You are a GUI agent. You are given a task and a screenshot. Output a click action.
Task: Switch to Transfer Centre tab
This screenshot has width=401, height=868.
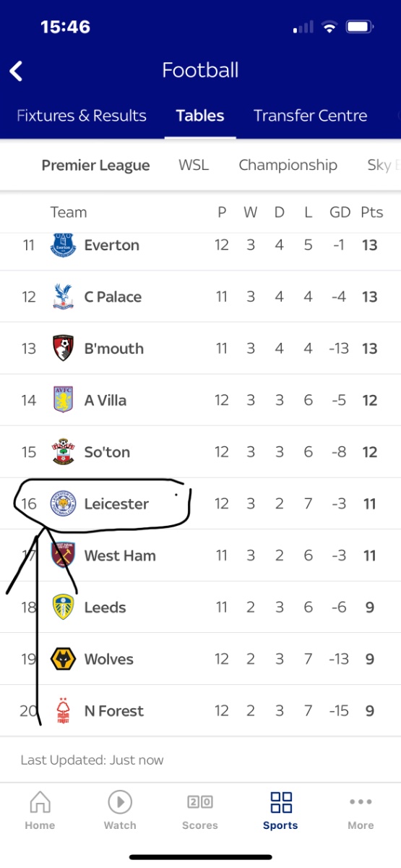[x=310, y=116]
